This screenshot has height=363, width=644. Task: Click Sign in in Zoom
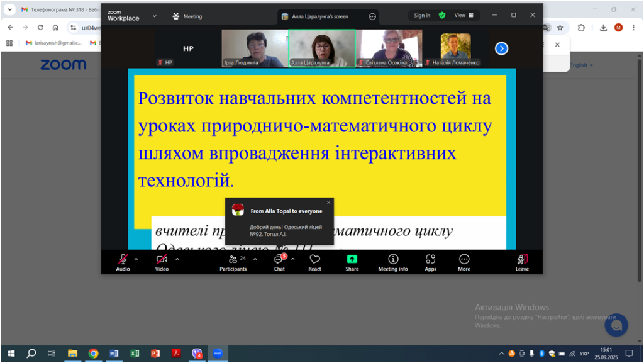(422, 15)
